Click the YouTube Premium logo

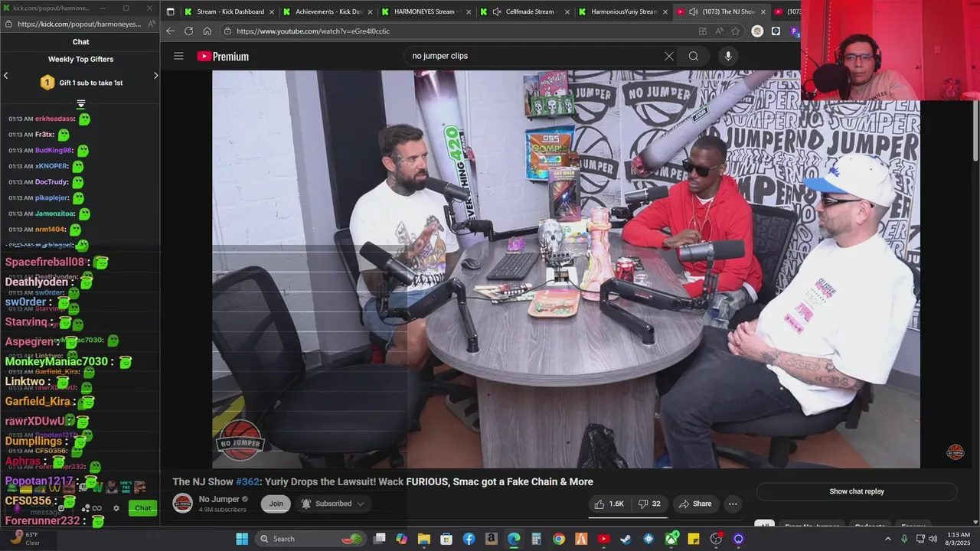223,56
